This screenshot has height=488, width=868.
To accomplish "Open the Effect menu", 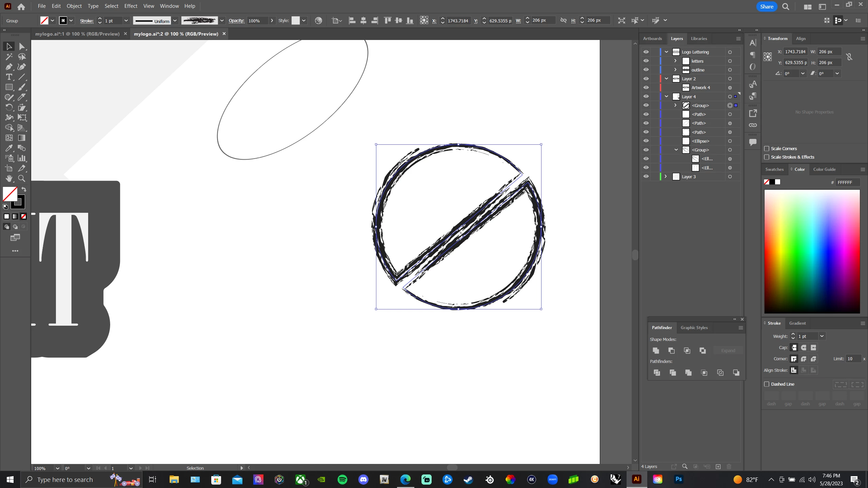I will click(x=131, y=6).
